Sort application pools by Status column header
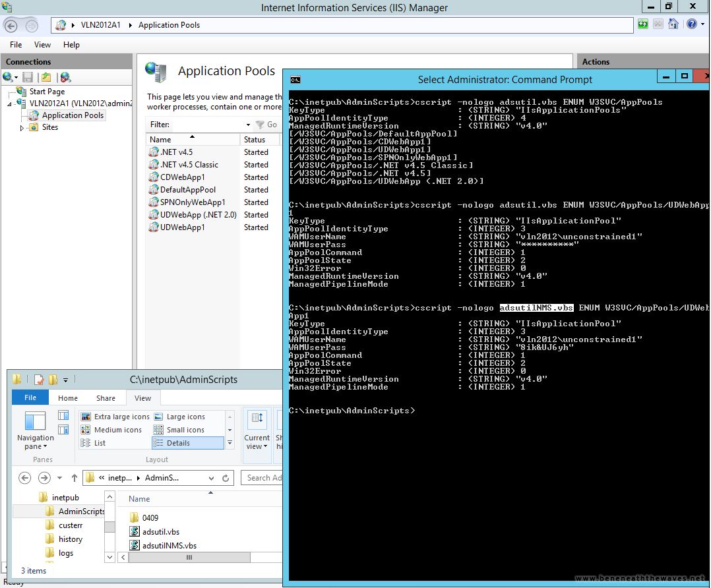The width and height of the screenshot is (711, 588). coord(260,140)
